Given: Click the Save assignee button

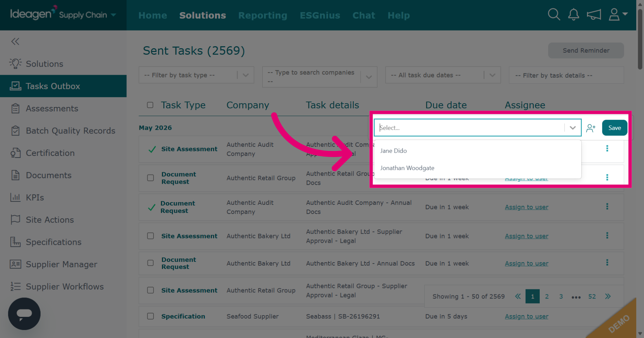Looking at the screenshot, I should [614, 128].
